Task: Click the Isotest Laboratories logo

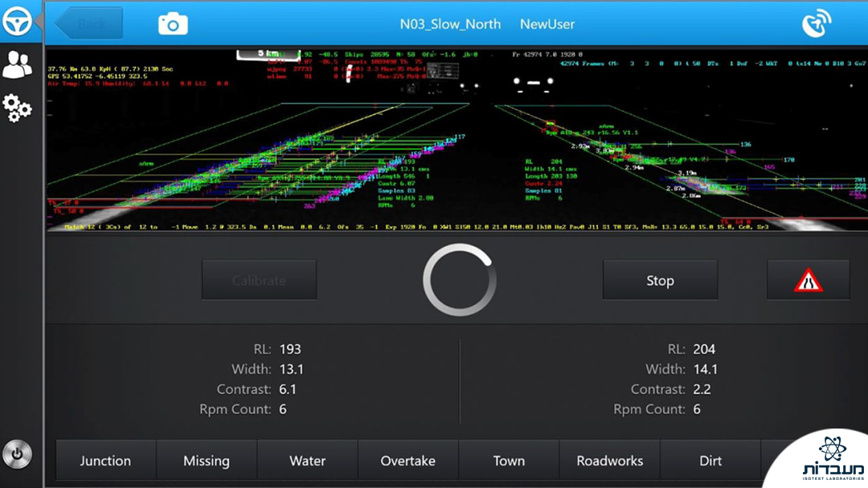Action: click(x=820, y=461)
